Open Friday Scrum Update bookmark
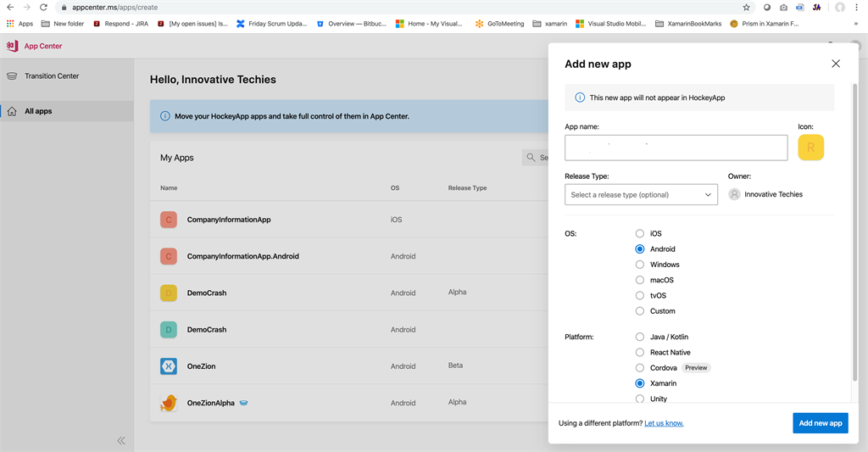The height and width of the screenshot is (452, 868). pos(271,24)
